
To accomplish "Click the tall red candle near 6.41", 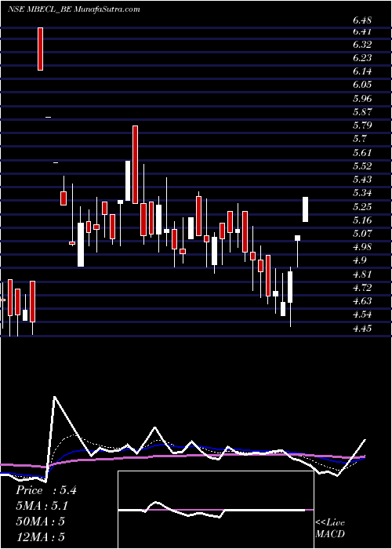I will (41, 49).
